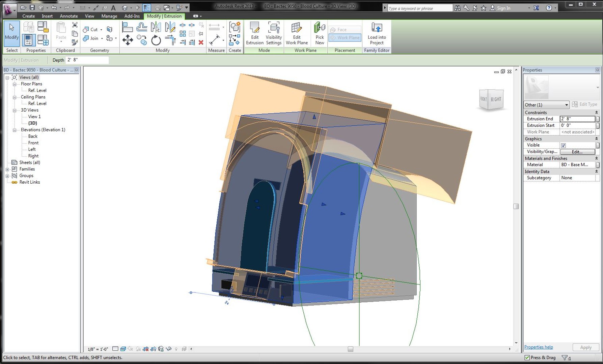This screenshot has width=603, height=364.
Task: Select the Cut geometry tool
Action: click(91, 30)
